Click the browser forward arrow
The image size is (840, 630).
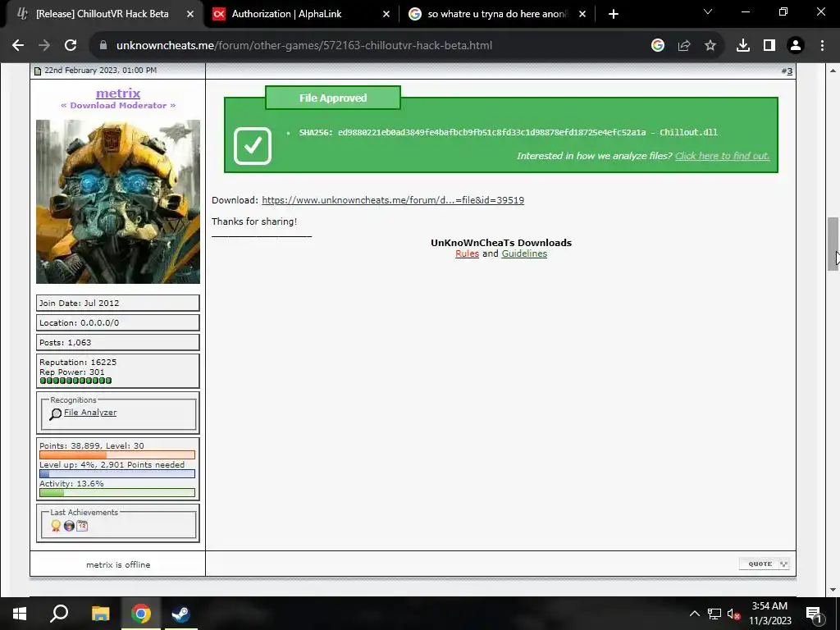coord(44,46)
